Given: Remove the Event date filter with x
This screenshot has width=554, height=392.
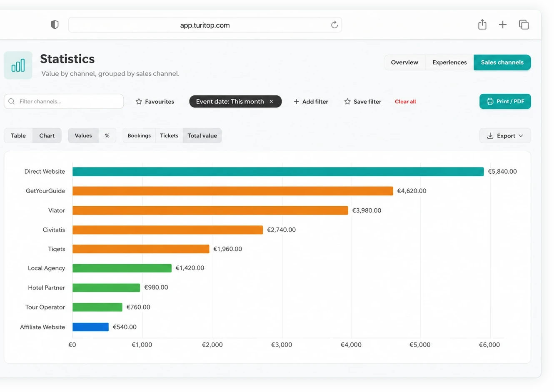Looking at the screenshot, I should 271,102.
